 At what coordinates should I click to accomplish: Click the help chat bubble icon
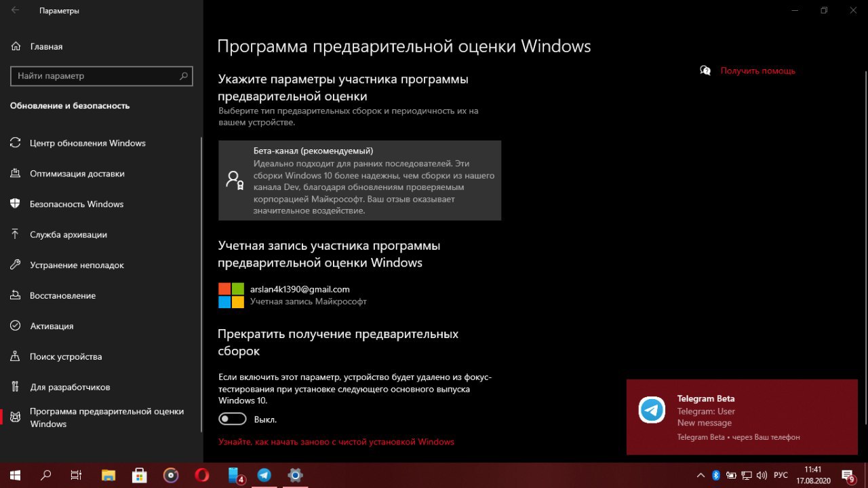705,71
